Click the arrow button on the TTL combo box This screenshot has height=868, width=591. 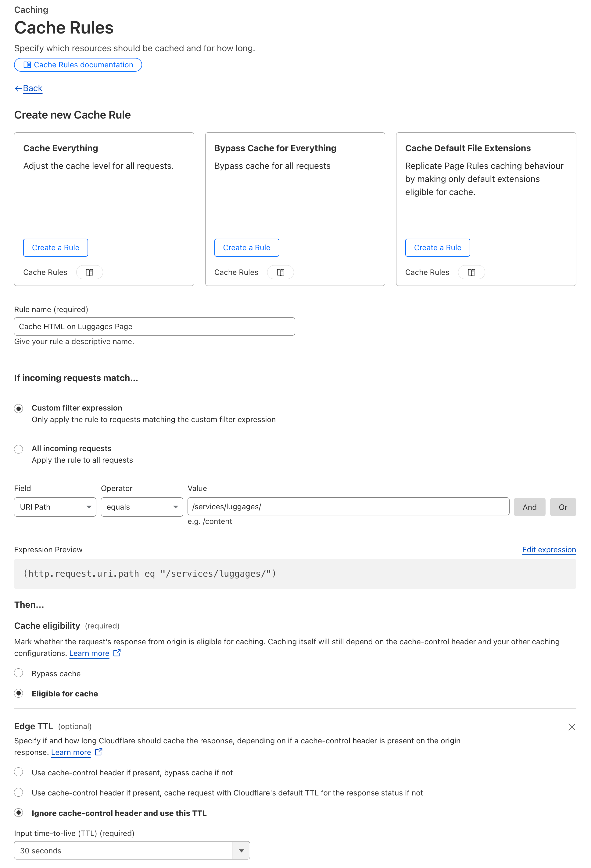(x=241, y=850)
